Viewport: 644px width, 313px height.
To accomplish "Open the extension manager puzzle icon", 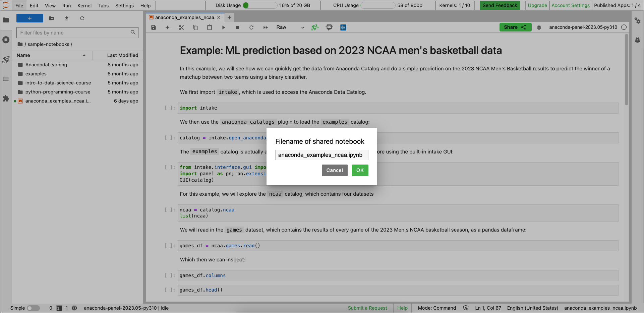I will click(x=6, y=99).
